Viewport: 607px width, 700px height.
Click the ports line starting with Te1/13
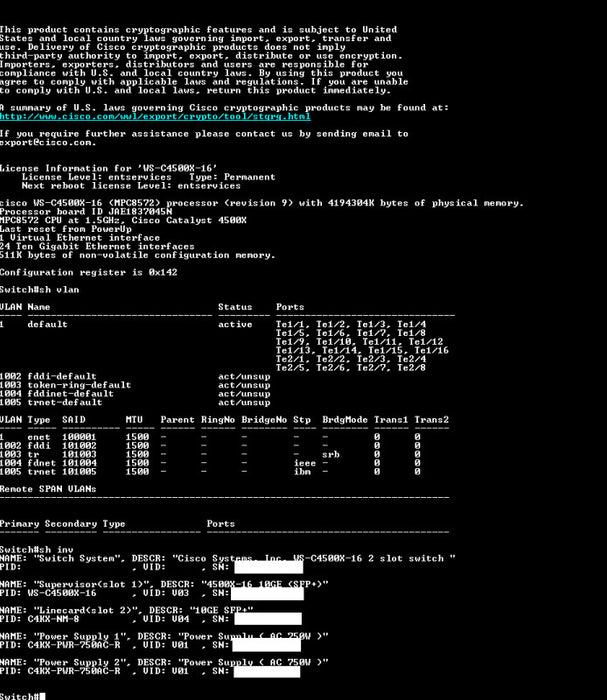362,350
